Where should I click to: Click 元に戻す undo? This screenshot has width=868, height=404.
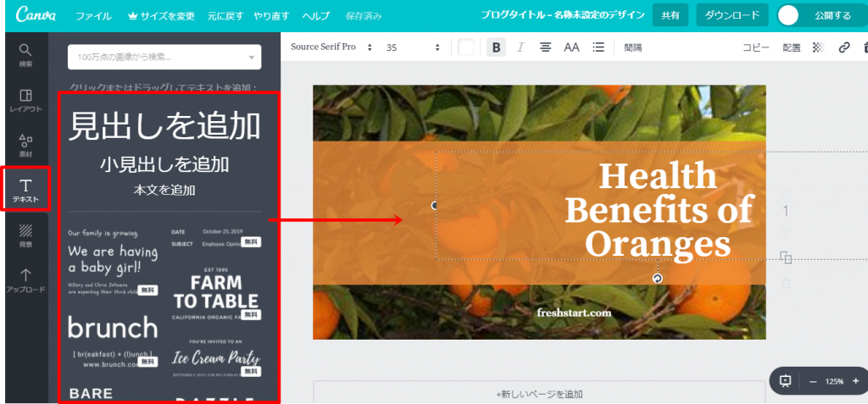225,16
